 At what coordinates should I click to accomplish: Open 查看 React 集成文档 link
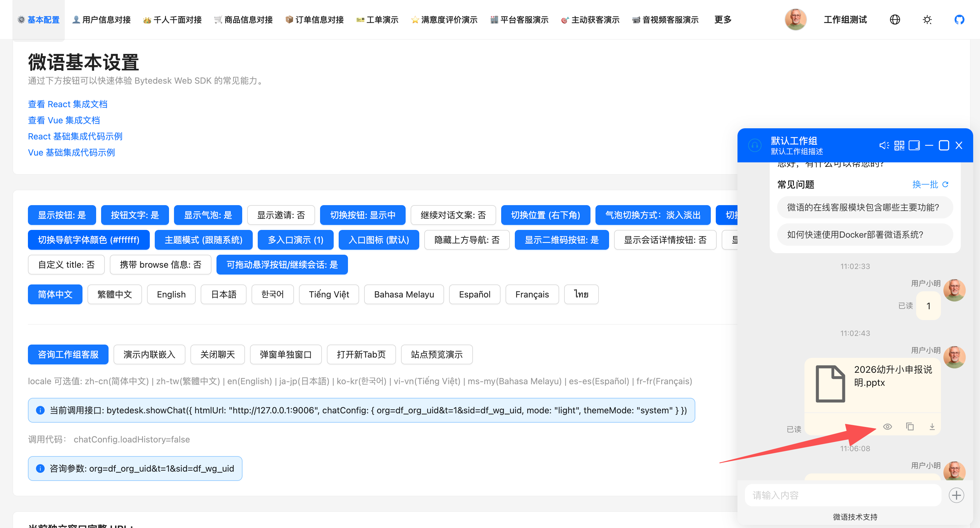[68, 104]
